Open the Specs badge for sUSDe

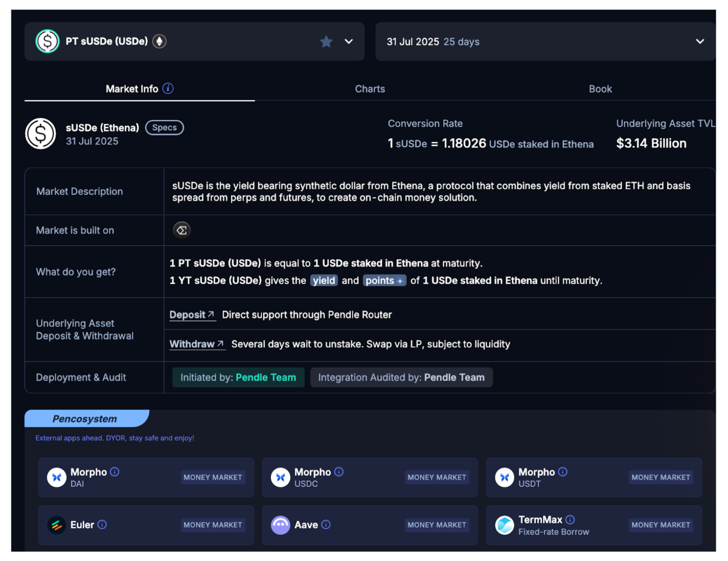point(164,127)
